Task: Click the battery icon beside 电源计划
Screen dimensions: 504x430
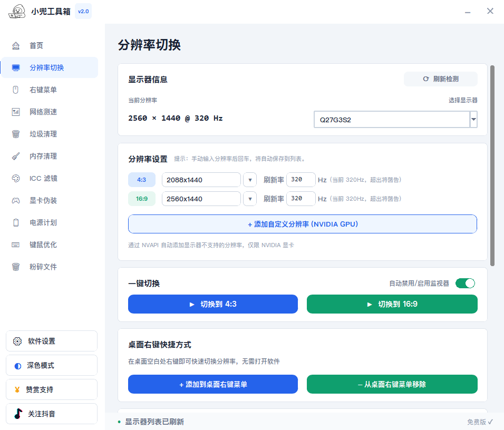Action: tap(16, 223)
